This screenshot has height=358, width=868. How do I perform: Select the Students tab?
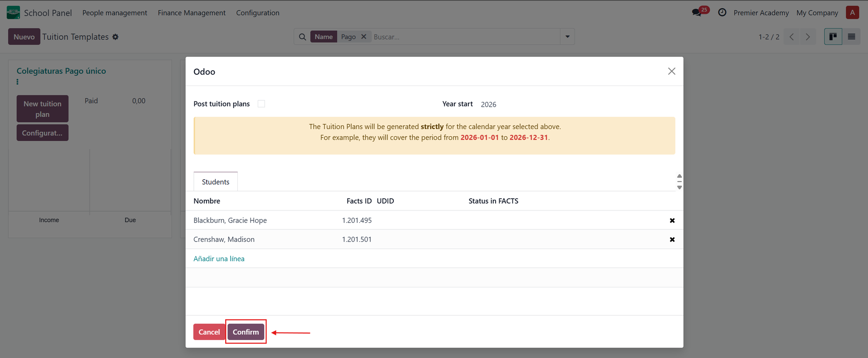(215, 182)
